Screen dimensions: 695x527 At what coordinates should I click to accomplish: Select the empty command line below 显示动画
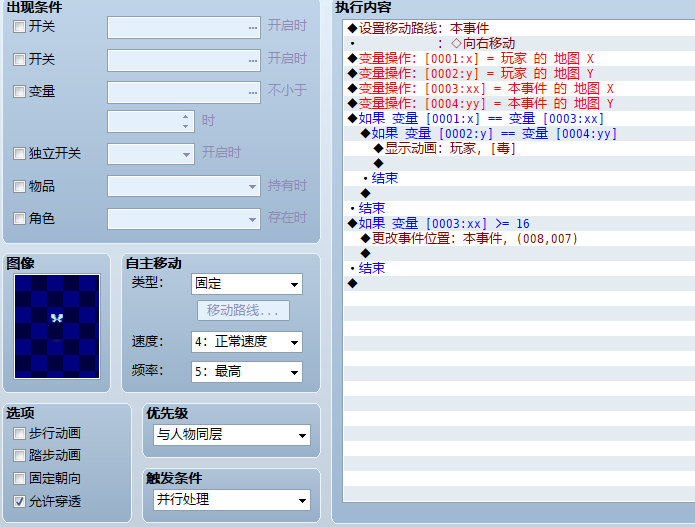click(x=519, y=164)
